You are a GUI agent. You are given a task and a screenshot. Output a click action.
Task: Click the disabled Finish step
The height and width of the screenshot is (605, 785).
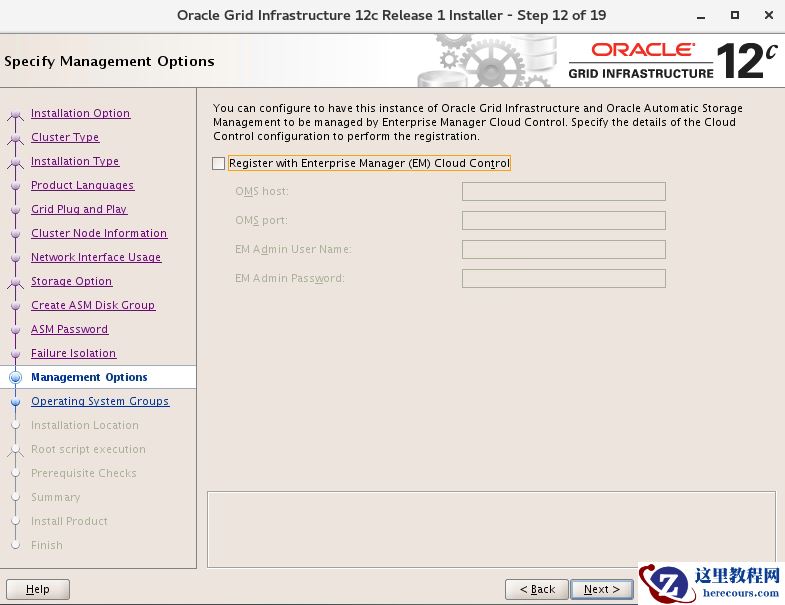[x=47, y=545]
